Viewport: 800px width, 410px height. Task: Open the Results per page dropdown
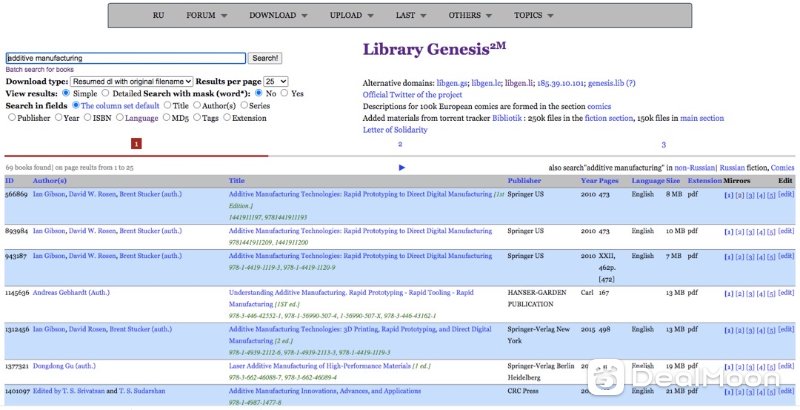pos(276,82)
